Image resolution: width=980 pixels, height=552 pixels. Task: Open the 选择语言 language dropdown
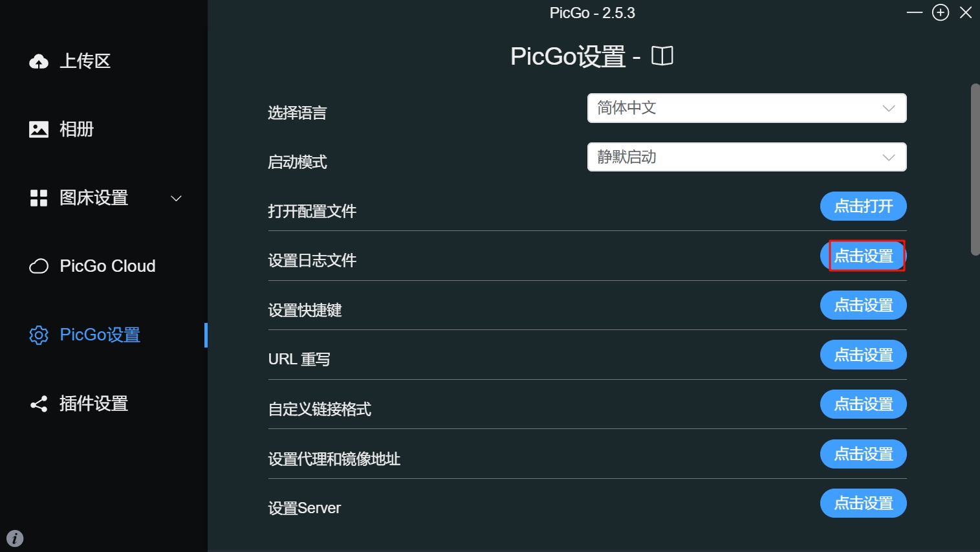point(746,108)
